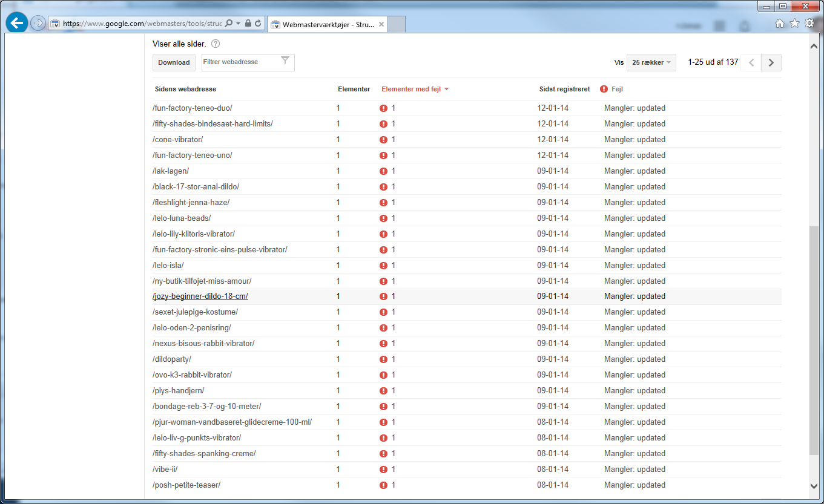Click the error icon in the /lak-lagen/ row
The width and height of the screenshot is (824, 504).
(383, 171)
